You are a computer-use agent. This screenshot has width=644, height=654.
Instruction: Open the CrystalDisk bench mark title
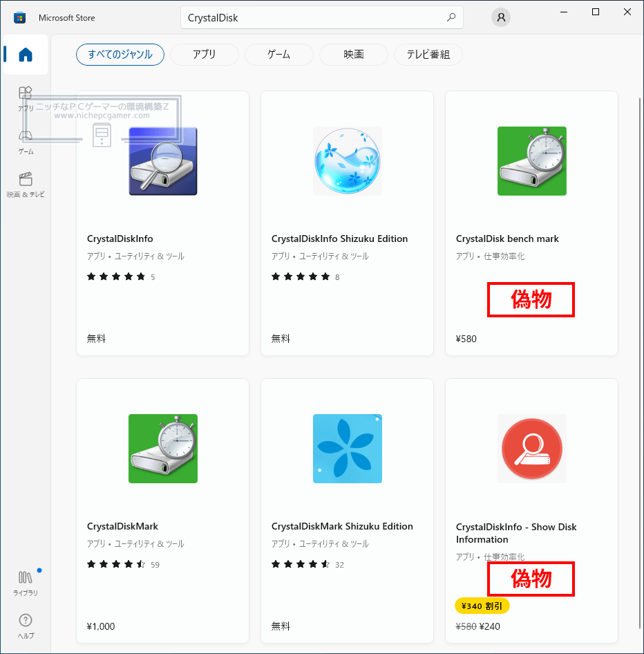507,239
